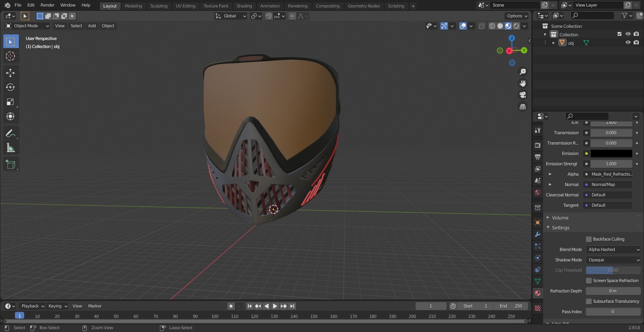Viewport: 644px width, 332px height.
Task: Open the World properties tab
Action: (x=537, y=192)
